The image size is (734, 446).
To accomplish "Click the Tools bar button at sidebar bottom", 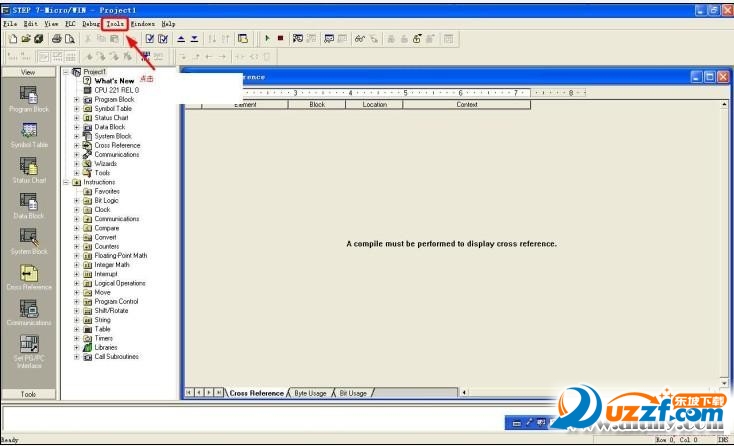I will [28, 394].
